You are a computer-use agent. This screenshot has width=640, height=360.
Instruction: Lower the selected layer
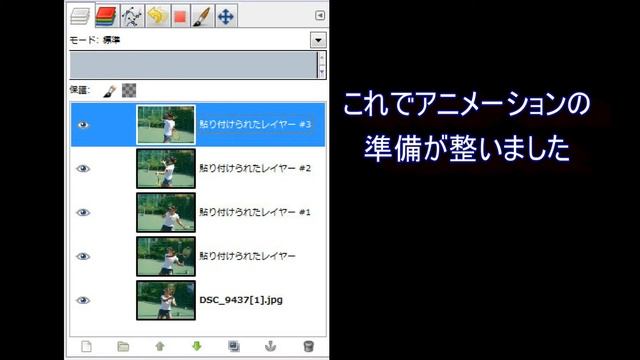coord(197,347)
